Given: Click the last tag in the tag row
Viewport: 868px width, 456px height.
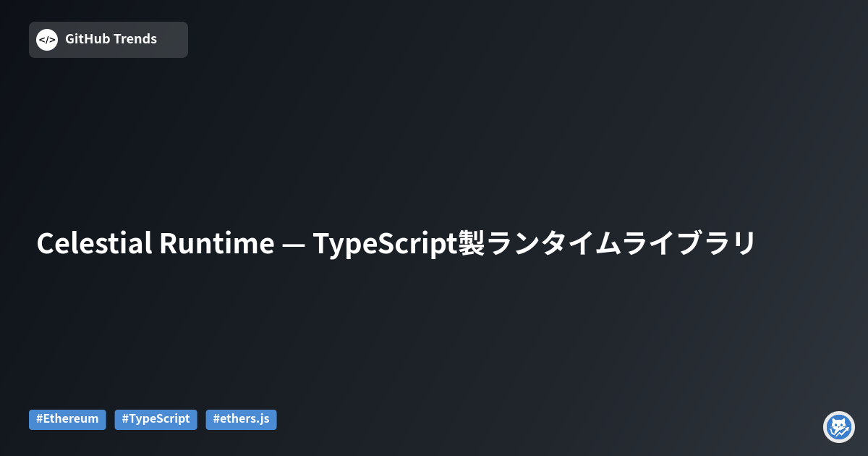Looking at the screenshot, I should click(x=241, y=419).
